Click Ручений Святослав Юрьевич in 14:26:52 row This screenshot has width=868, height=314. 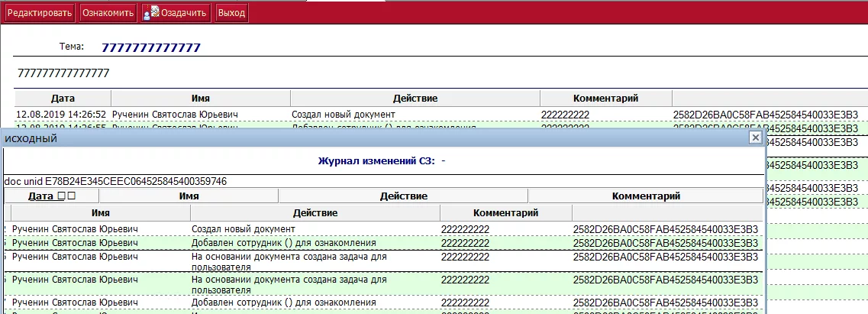175,114
